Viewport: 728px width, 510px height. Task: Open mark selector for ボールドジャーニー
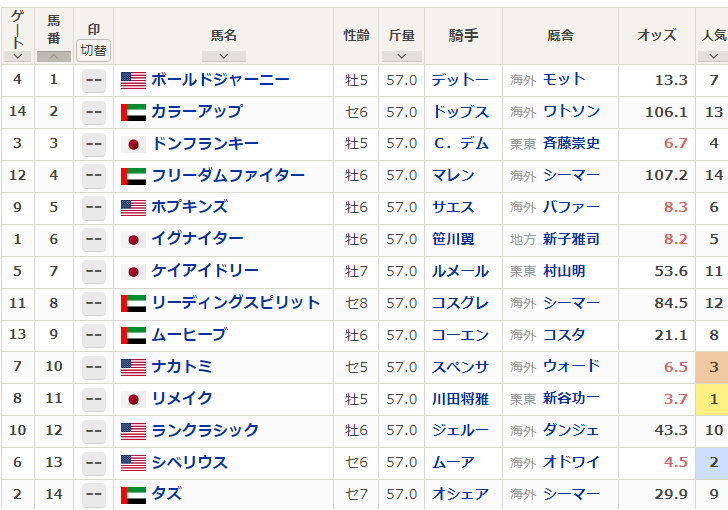click(x=94, y=80)
